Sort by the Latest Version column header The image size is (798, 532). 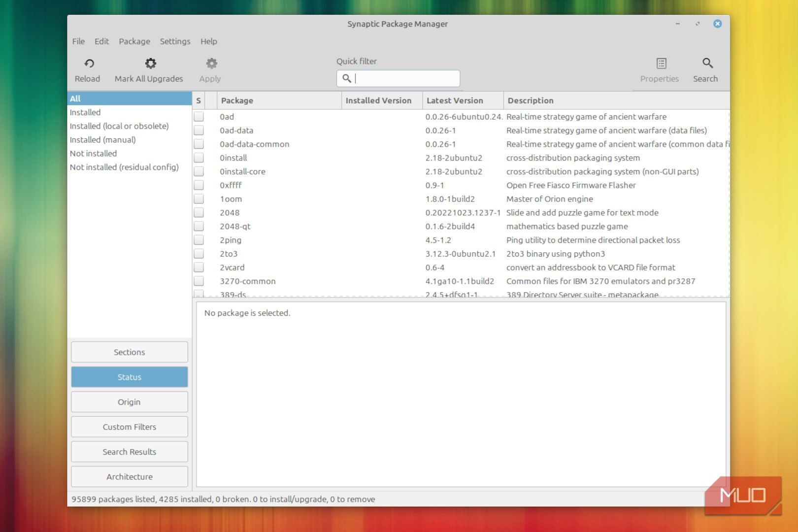point(455,100)
